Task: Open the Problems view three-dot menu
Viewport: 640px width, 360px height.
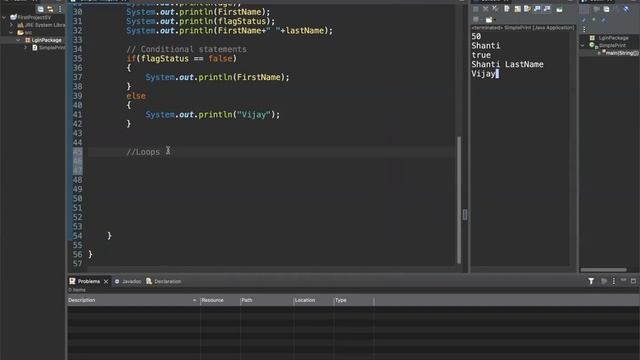Action: click(x=613, y=281)
